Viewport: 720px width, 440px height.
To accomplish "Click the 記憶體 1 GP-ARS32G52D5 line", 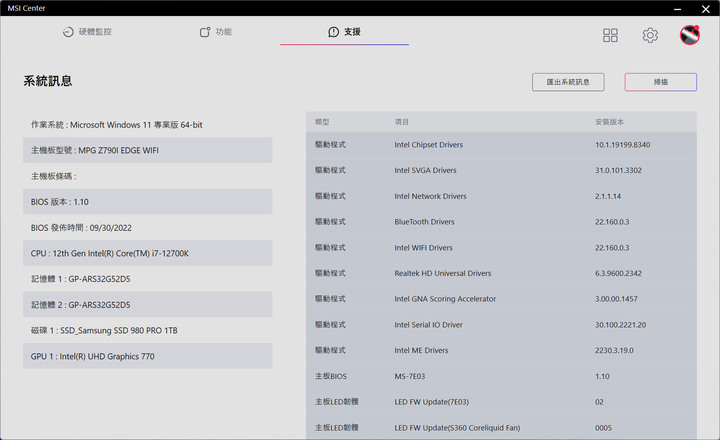I will coord(147,279).
